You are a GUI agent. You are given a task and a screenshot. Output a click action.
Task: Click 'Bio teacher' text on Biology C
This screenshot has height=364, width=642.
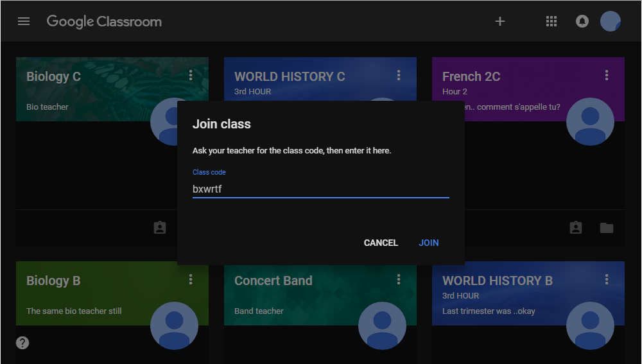[47, 107]
